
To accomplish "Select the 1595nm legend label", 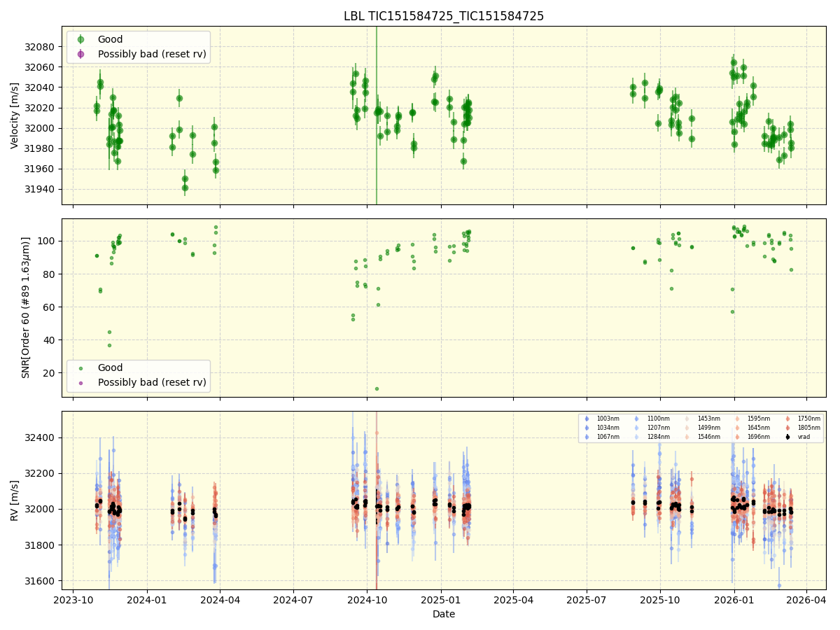I will pyautogui.click(x=759, y=419).
